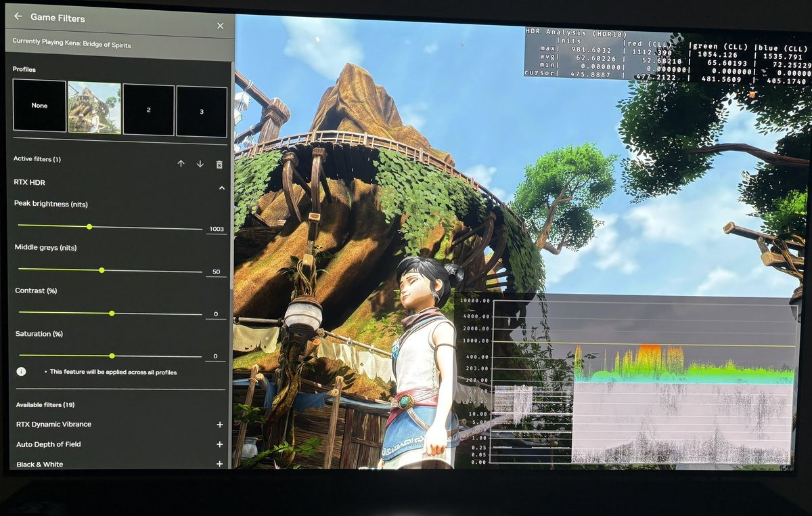Select profile 3
The image size is (812, 516).
click(x=202, y=111)
